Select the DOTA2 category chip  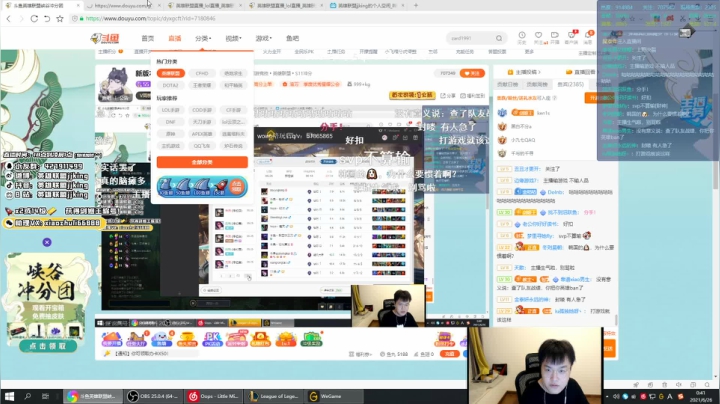170,85
